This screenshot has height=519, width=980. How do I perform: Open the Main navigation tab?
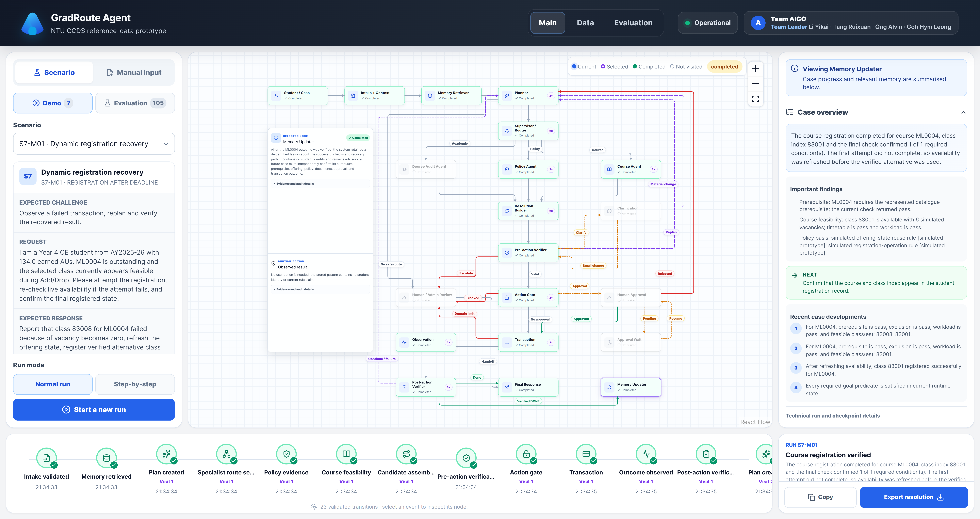(548, 23)
